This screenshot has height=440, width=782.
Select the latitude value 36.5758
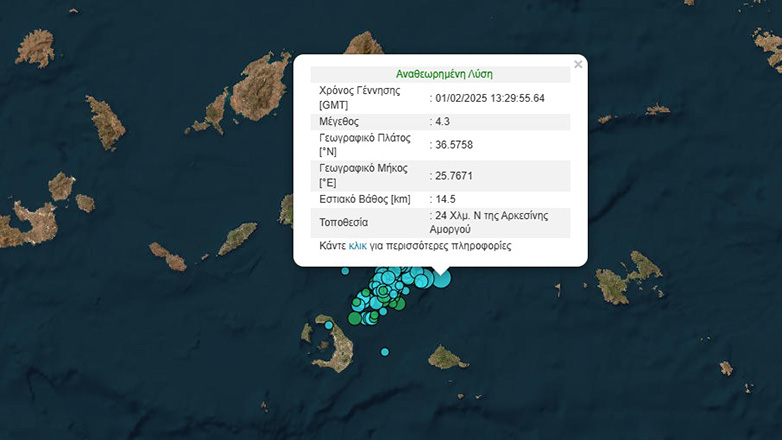[454, 145]
